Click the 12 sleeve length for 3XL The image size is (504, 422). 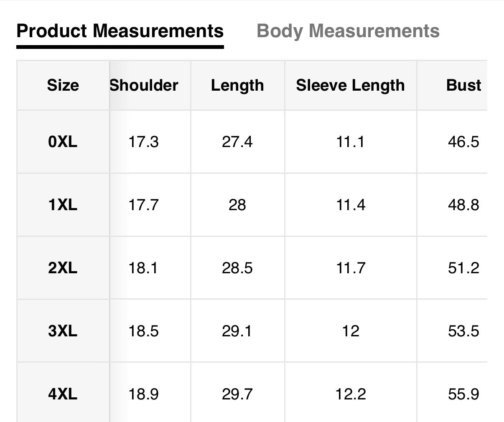coord(351,331)
